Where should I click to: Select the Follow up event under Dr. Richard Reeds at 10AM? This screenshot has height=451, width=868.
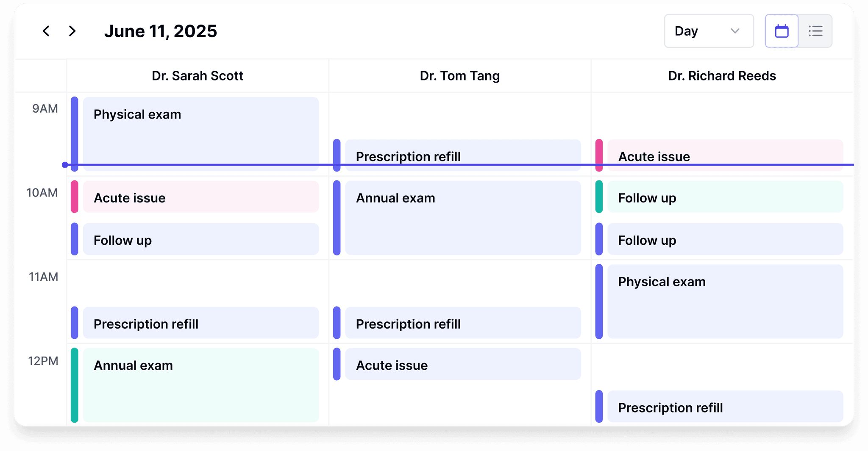(725, 197)
